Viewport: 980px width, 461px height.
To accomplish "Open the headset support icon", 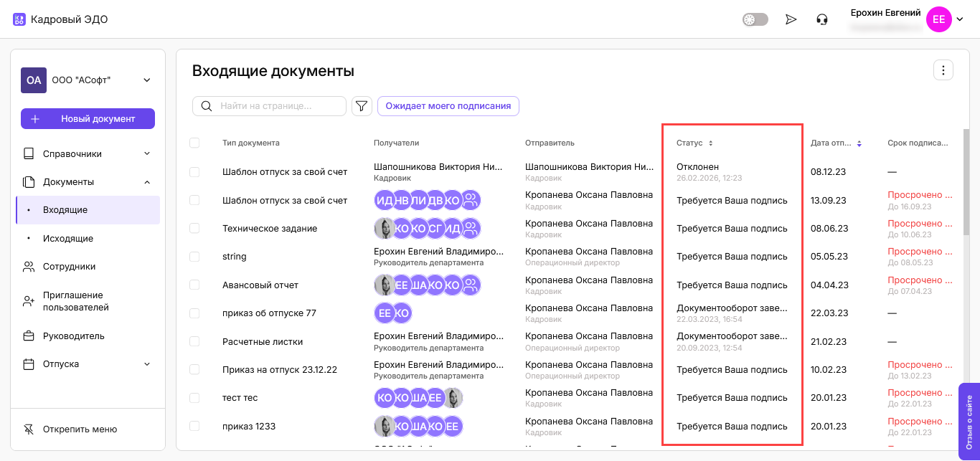I will (822, 19).
